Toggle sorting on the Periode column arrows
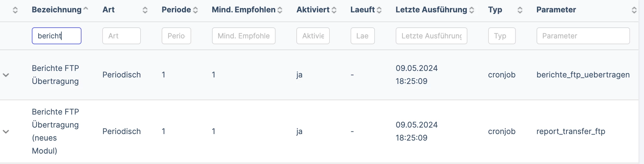This screenshot has height=164, width=644. [195, 10]
